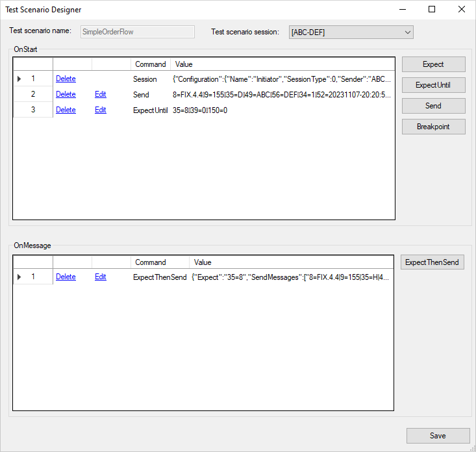476x452 pixels.
Task: Edit the ExpectThenSend row in OnMessage
Action: pos(101,277)
